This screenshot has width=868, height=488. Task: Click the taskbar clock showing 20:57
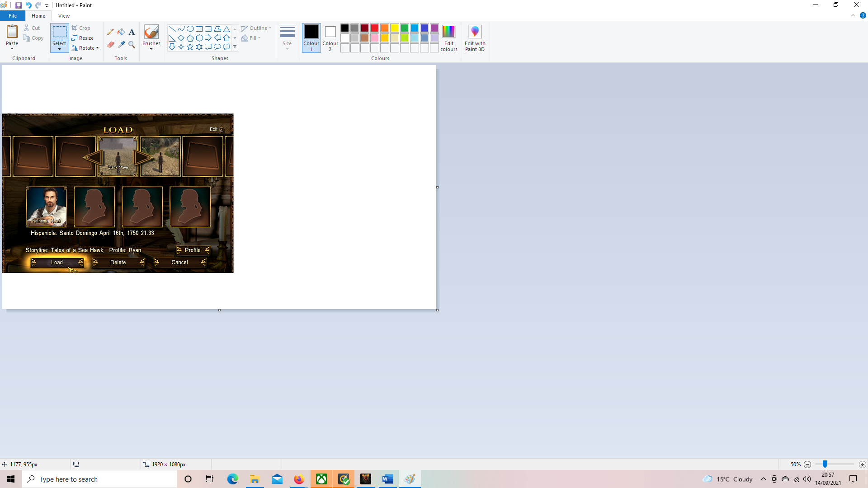tap(828, 479)
